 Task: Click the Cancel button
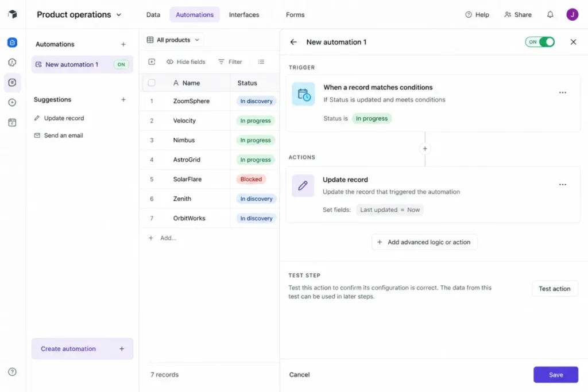click(x=299, y=374)
